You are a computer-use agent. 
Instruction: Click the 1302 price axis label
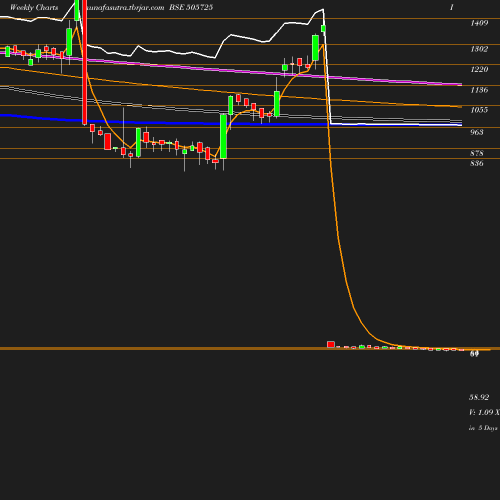(479, 49)
